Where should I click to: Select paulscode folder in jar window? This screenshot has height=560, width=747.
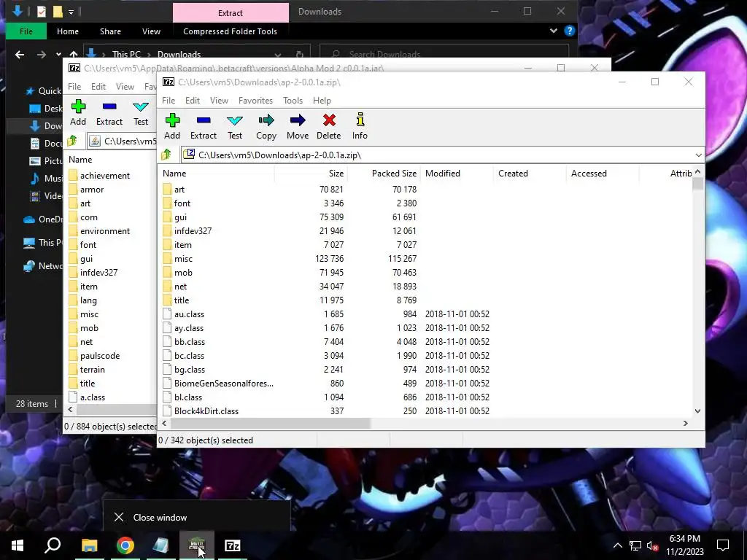pyautogui.click(x=100, y=356)
